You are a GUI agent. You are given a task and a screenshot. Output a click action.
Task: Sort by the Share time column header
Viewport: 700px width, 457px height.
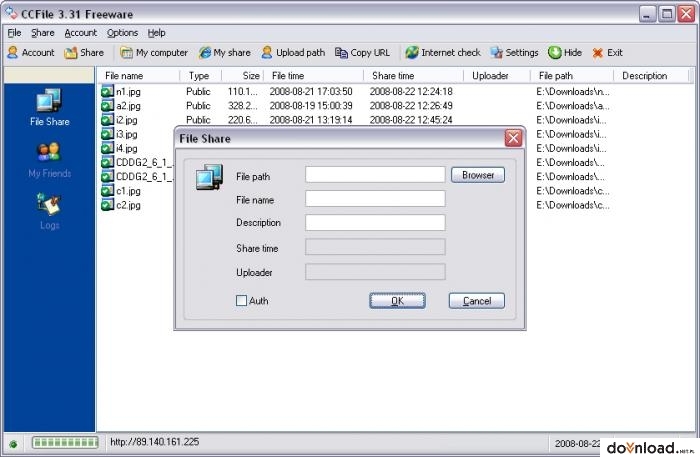click(413, 76)
